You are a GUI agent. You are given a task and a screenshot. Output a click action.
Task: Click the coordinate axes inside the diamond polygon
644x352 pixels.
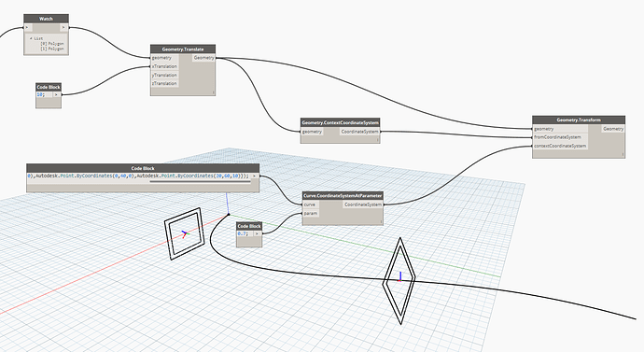[400, 276]
